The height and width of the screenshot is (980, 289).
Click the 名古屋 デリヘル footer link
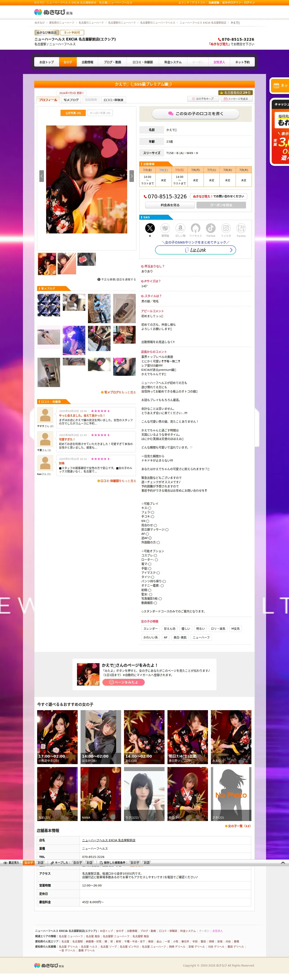pyautogui.click(x=68, y=946)
